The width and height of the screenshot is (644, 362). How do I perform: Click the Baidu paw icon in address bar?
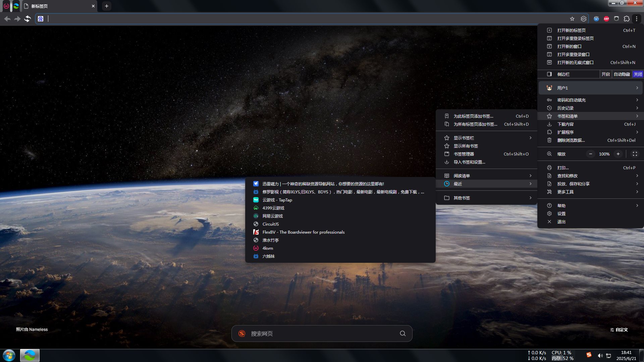41,19
